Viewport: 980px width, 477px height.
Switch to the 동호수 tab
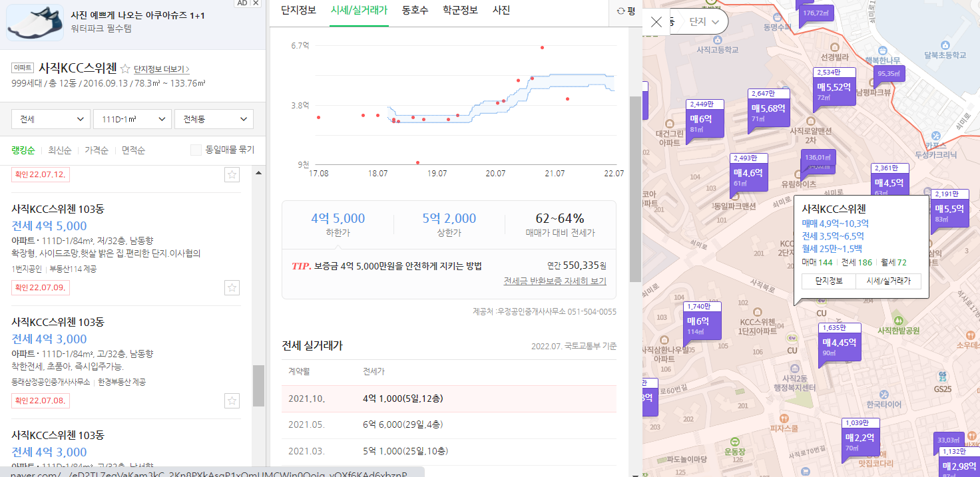click(x=415, y=11)
